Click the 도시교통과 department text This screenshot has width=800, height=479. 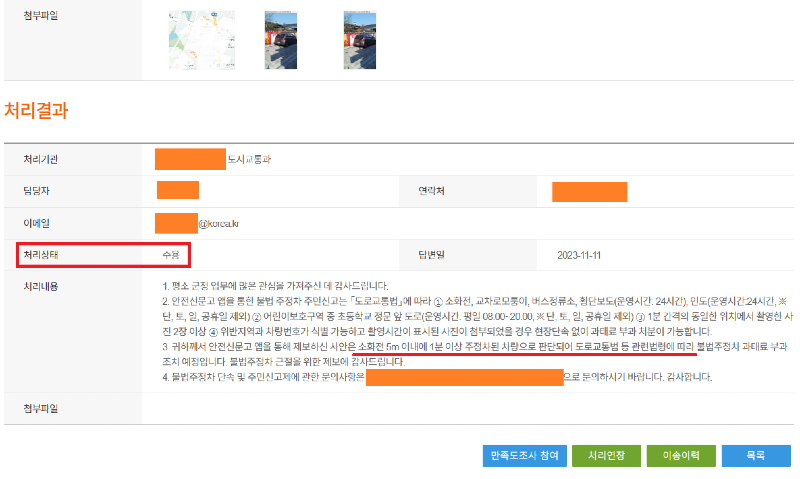(x=249, y=160)
